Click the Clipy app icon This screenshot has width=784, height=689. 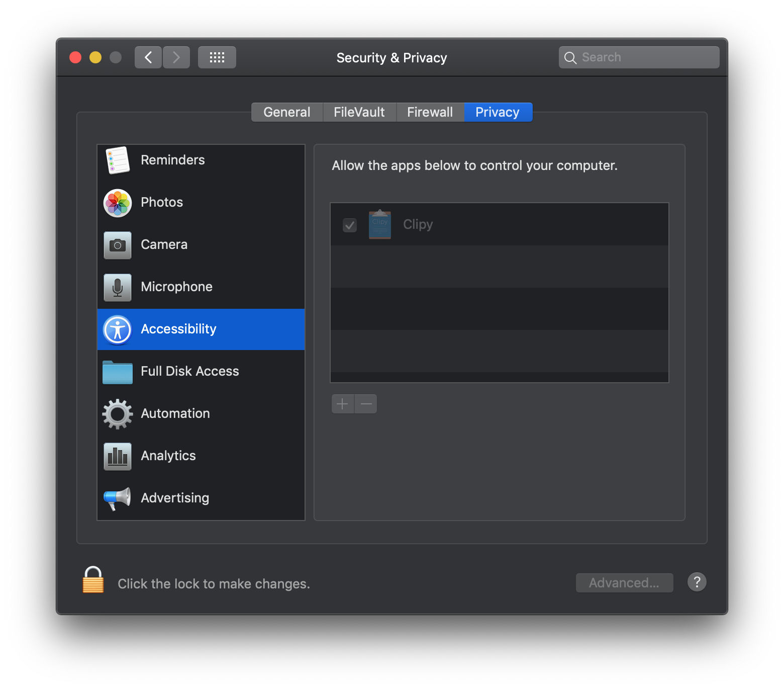[x=380, y=224]
